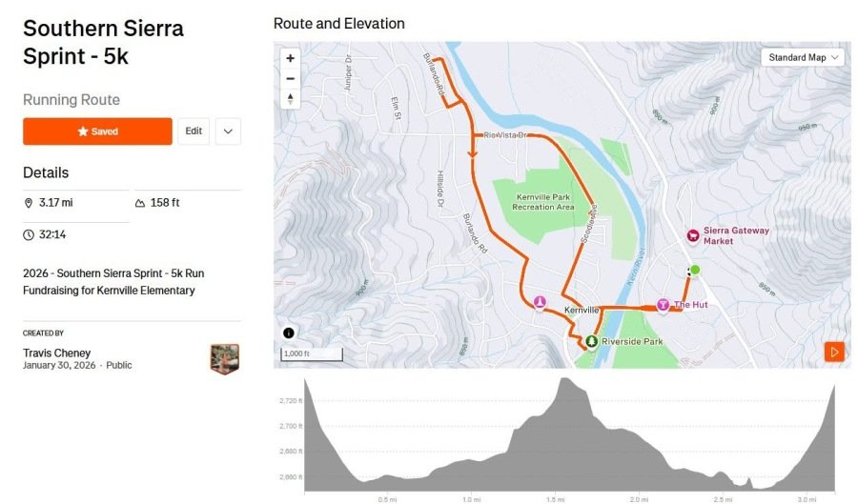Click the Sierra Gateway Market marker
The image size is (858, 504).
693,235
